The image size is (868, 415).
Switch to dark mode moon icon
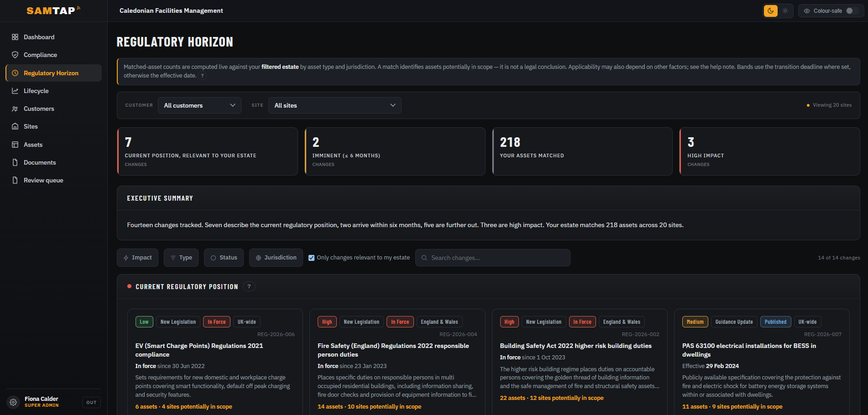click(x=771, y=11)
